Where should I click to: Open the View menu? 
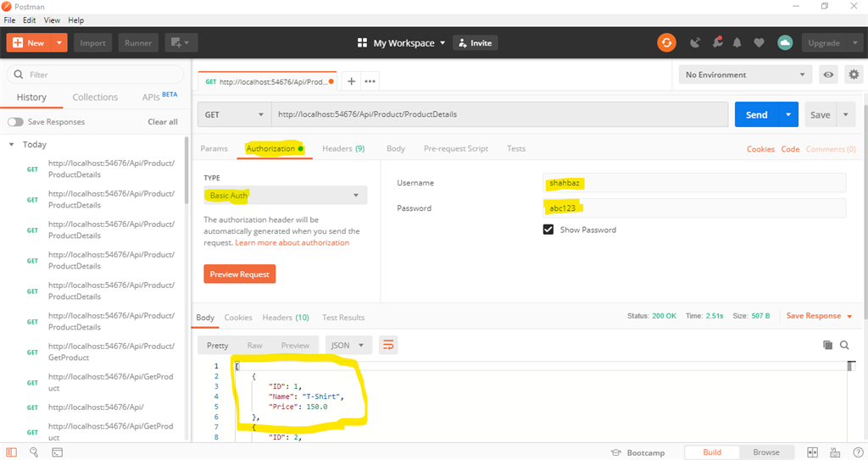[52, 20]
